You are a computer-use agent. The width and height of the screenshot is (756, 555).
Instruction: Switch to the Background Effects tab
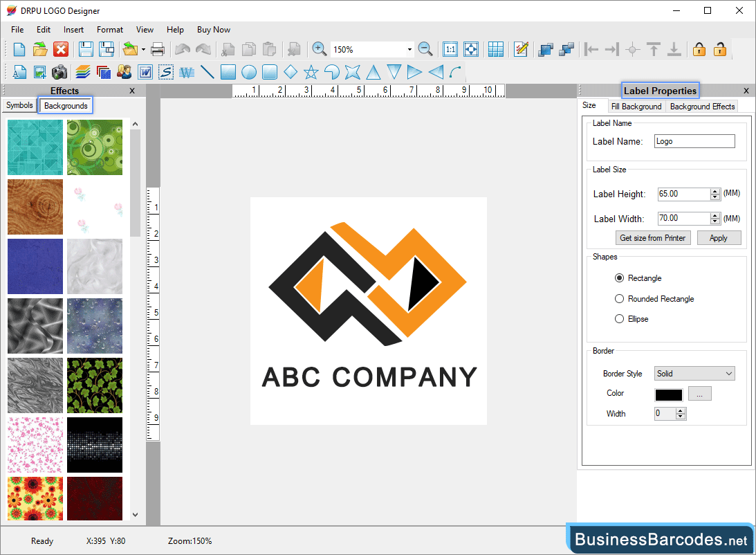pyautogui.click(x=702, y=106)
